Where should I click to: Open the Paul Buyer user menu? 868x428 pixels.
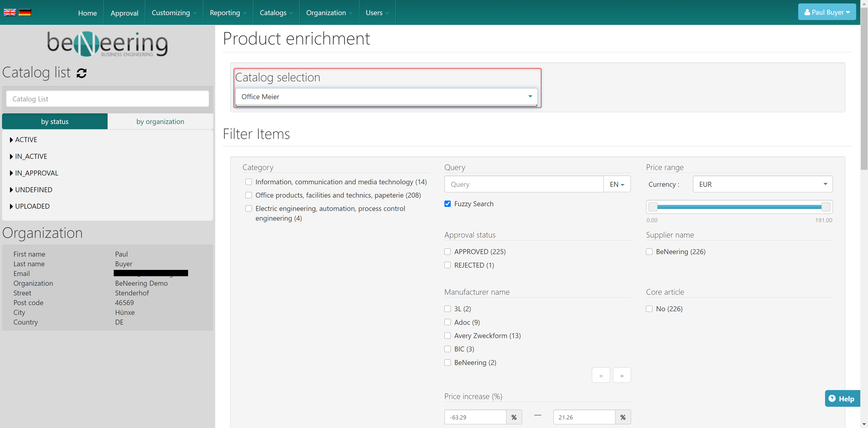(827, 12)
